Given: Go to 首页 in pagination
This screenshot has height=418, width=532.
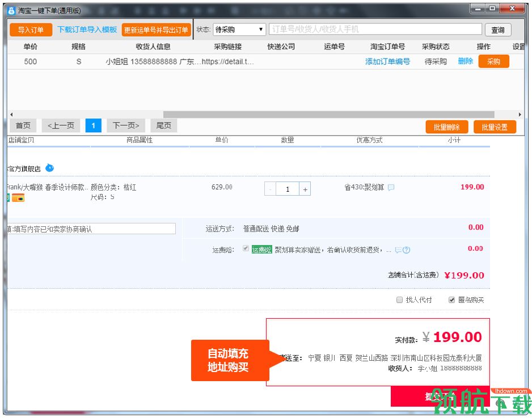Looking at the screenshot, I should click(x=23, y=125).
